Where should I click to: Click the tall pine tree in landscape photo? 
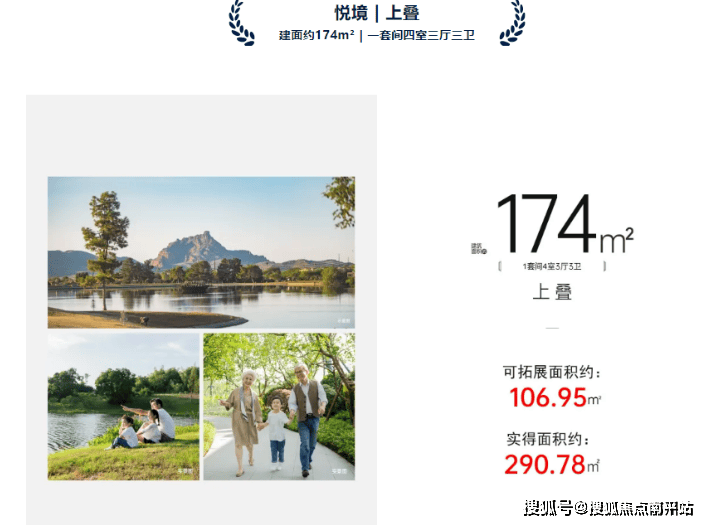point(105,244)
